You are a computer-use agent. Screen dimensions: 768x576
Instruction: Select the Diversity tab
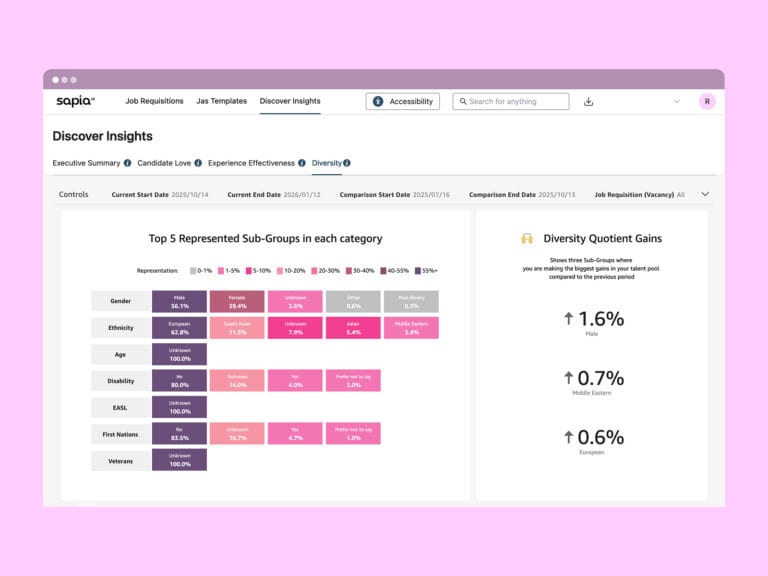[x=327, y=163]
